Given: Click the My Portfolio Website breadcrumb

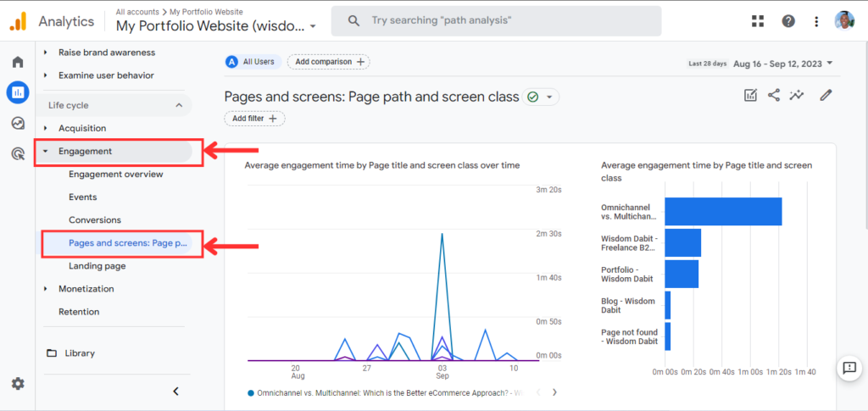Looking at the screenshot, I should (x=206, y=12).
